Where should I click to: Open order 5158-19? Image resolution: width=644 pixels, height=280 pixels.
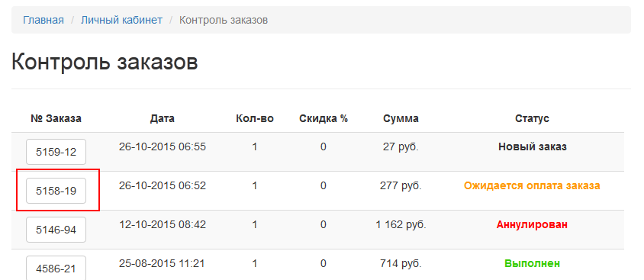[56, 191]
